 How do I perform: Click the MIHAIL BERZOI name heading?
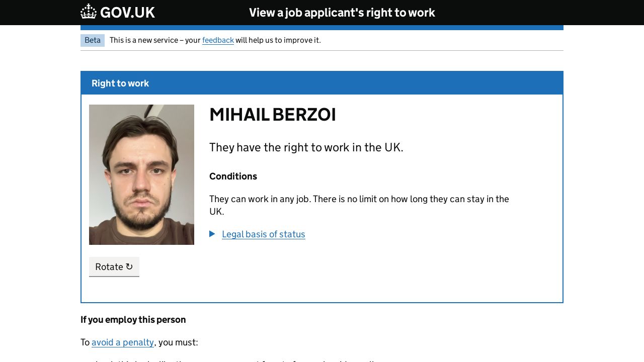point(272,115)
